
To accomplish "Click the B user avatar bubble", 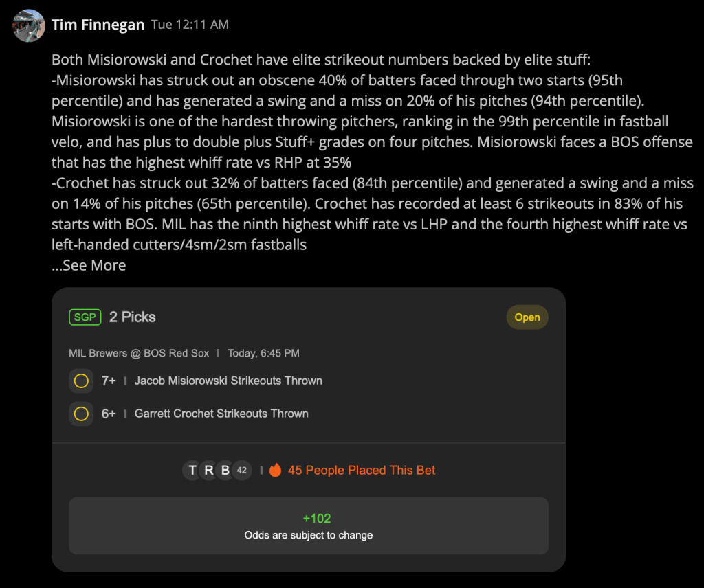I will (225, 470).
